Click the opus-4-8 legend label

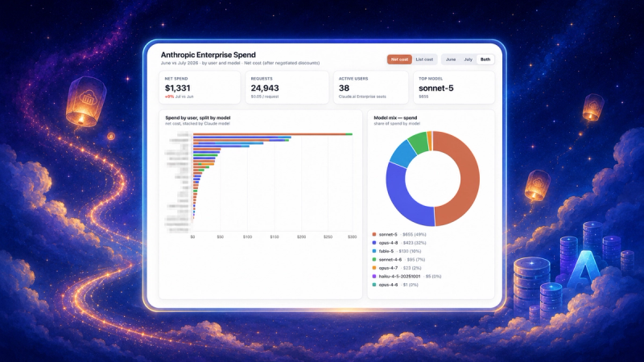tap(389, 243)
